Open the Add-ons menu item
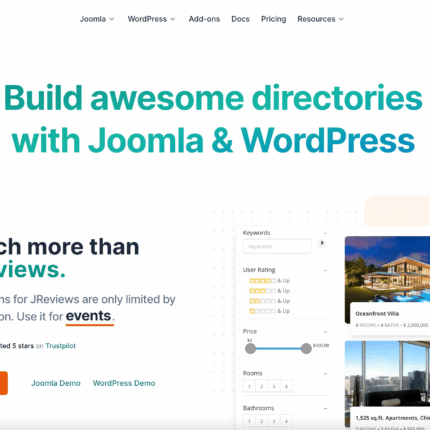The height and width of the screenshot is (430, 430). 204,19
